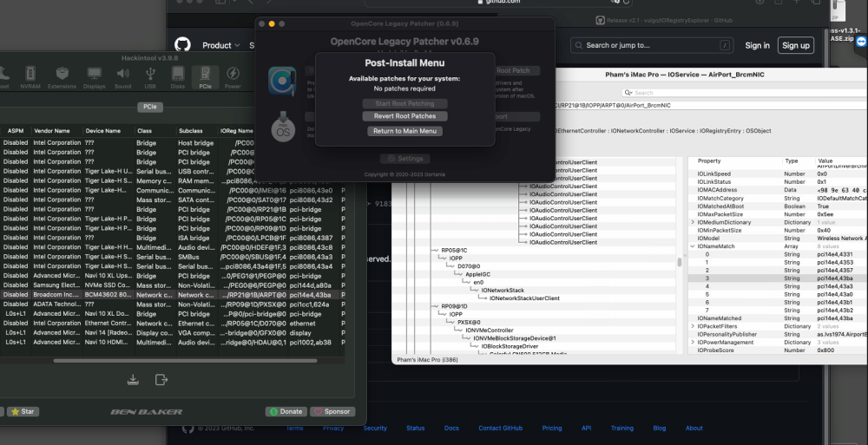Image resolution: width=868 pixels, height=445 pixels.
Task: Click the IORegistryExplorer search field
Action: pos(744,93)
